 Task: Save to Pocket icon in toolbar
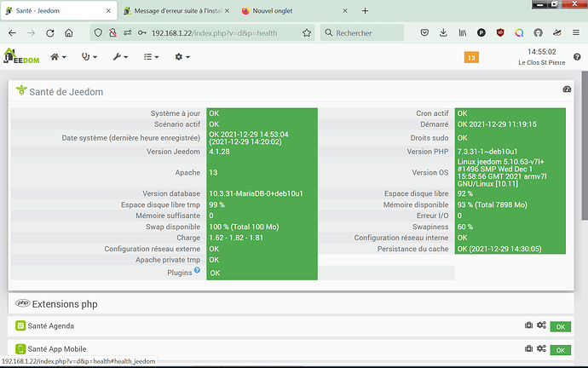click(x=424, y=33)
